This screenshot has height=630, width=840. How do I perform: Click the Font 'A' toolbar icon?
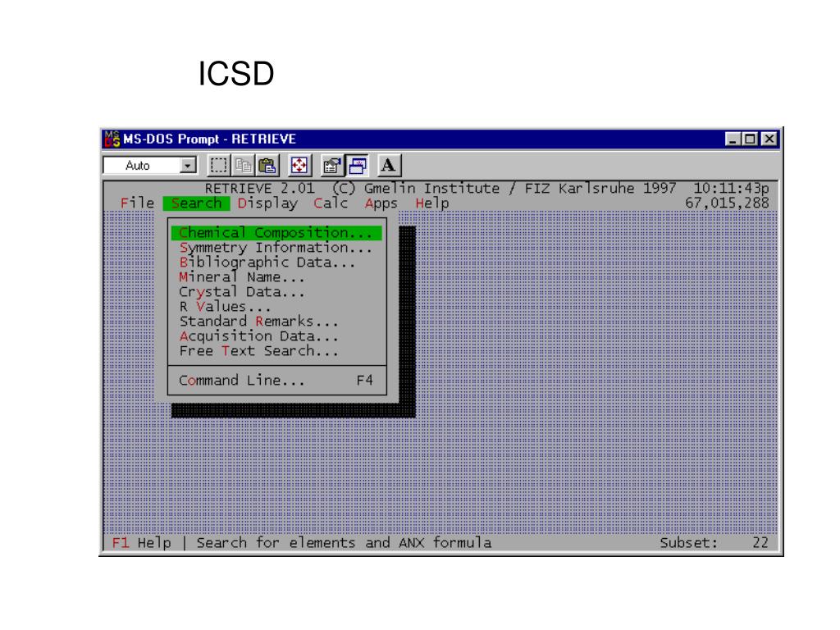click(389, 166)
